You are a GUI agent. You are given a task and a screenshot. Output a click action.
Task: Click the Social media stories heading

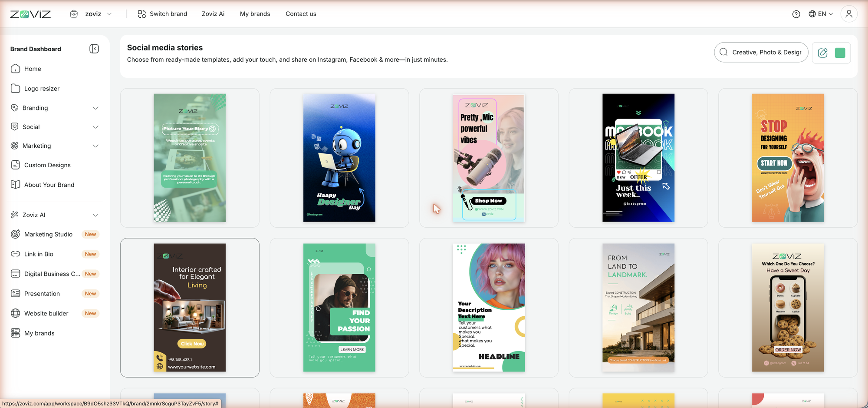point(165,48)
